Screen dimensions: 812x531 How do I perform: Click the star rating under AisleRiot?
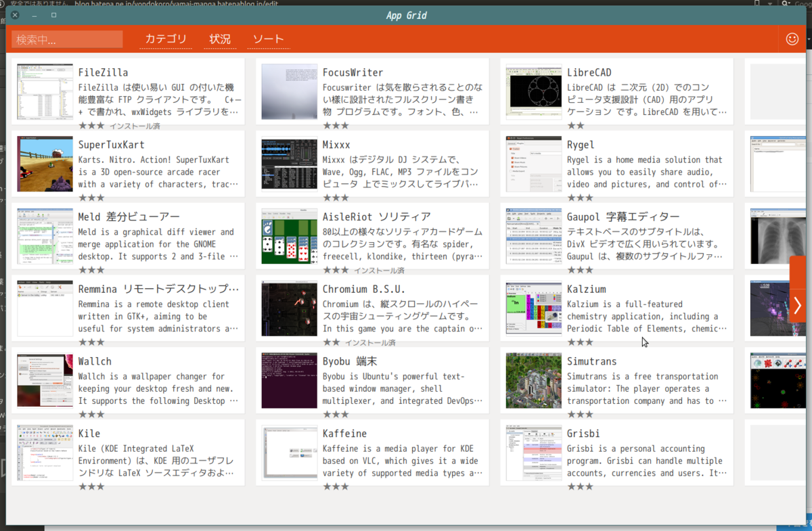336,270
